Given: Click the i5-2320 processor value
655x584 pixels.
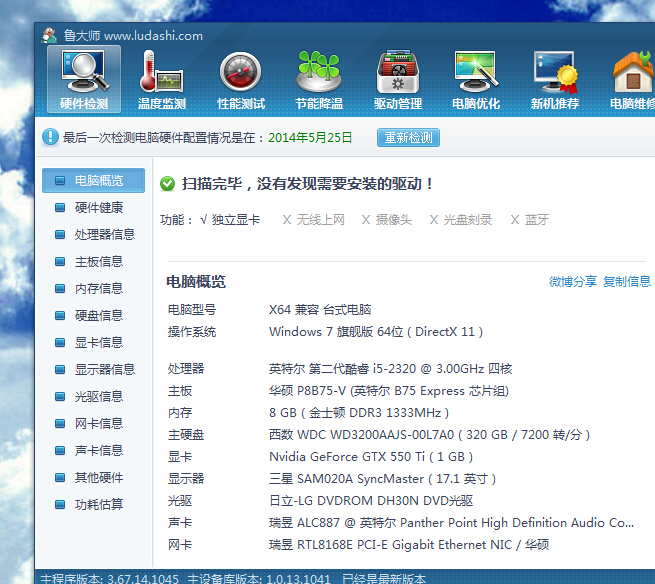Looking at the screenshot, I should [391, 369].
